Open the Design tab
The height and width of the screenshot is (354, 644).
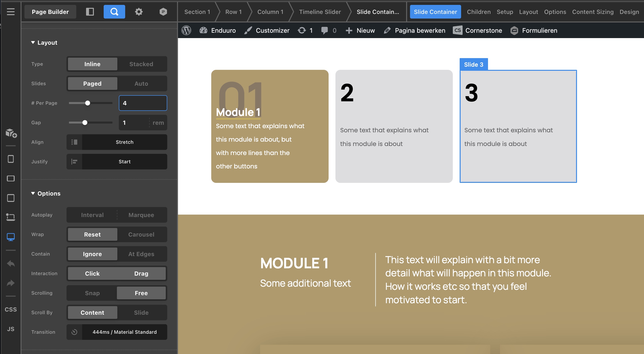point(629,12)
